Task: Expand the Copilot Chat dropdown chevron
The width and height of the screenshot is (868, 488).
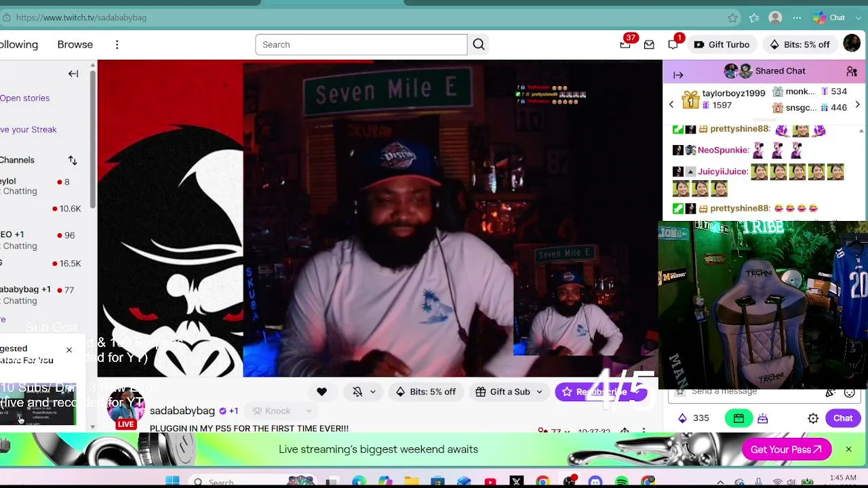Action: [x=858, y=18]
